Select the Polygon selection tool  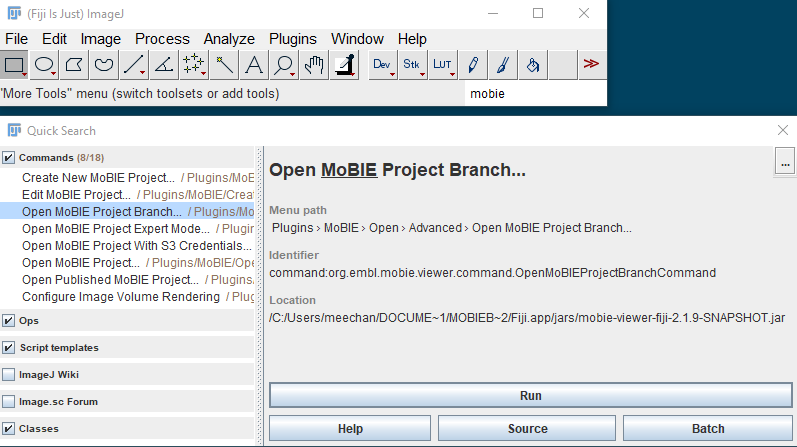tap(74, 65)
